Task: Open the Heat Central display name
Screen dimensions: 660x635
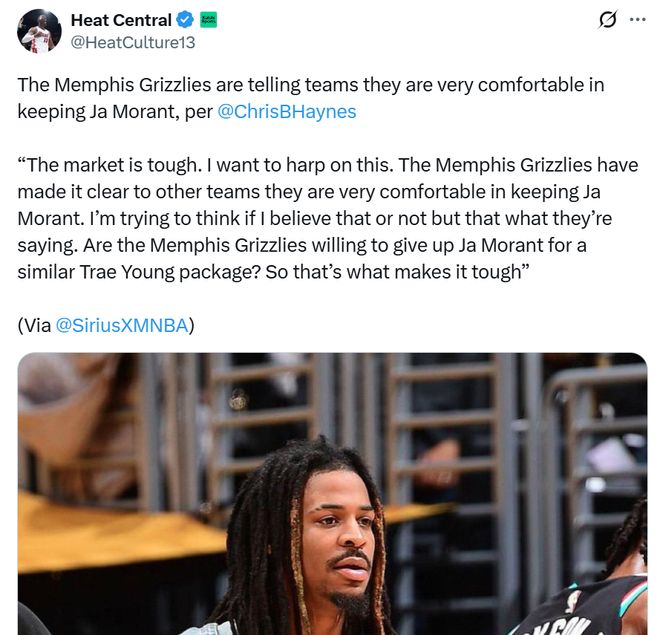Action: click(121, 20)
